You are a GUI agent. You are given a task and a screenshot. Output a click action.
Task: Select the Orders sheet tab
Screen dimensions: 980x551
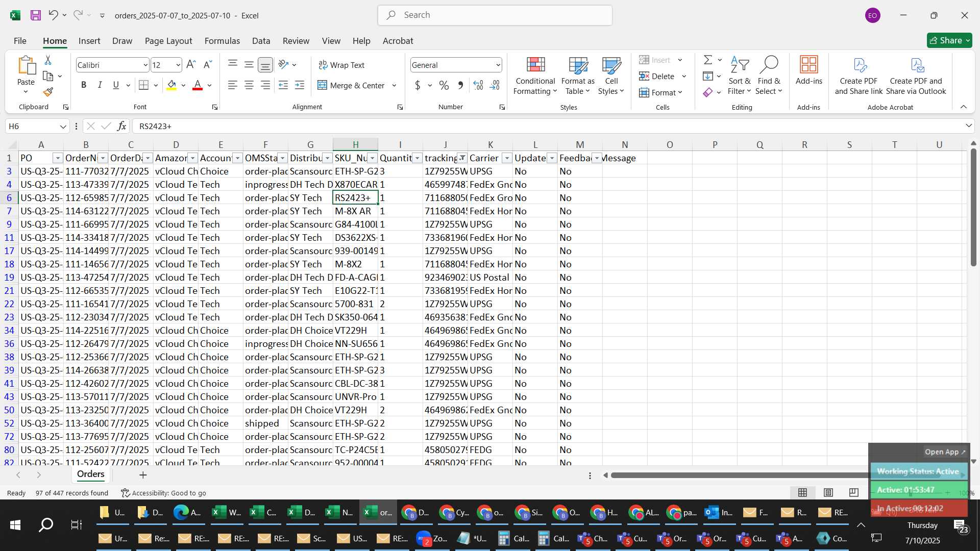tap(91, 474)
